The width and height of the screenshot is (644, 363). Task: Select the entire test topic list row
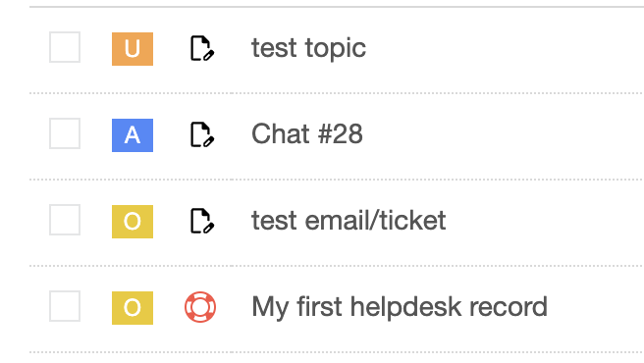[337, 50]
